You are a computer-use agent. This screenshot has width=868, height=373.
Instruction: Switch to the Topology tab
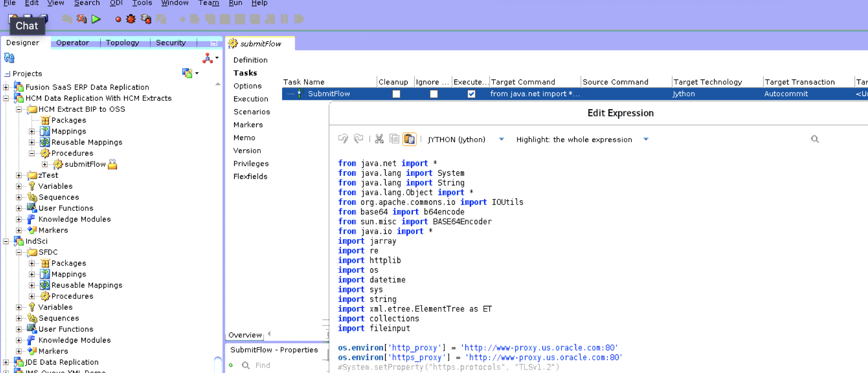[x=122, y=43]
